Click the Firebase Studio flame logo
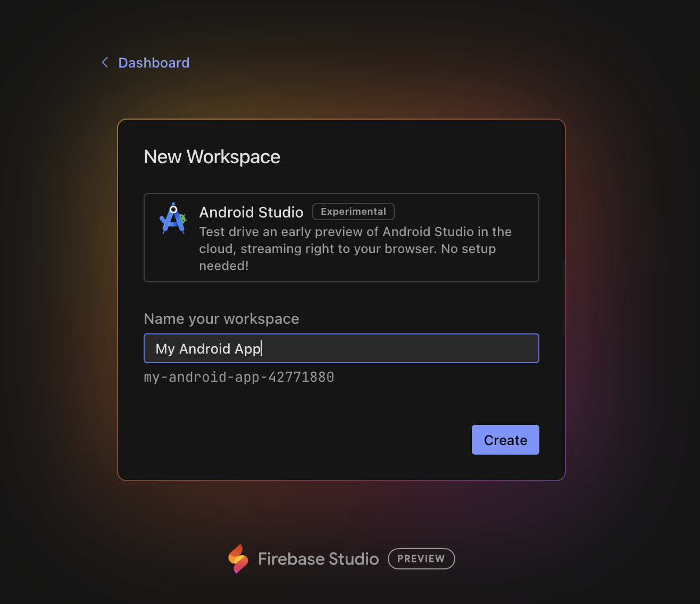This screenshot has width=700, height=604. tap(238, 559)
